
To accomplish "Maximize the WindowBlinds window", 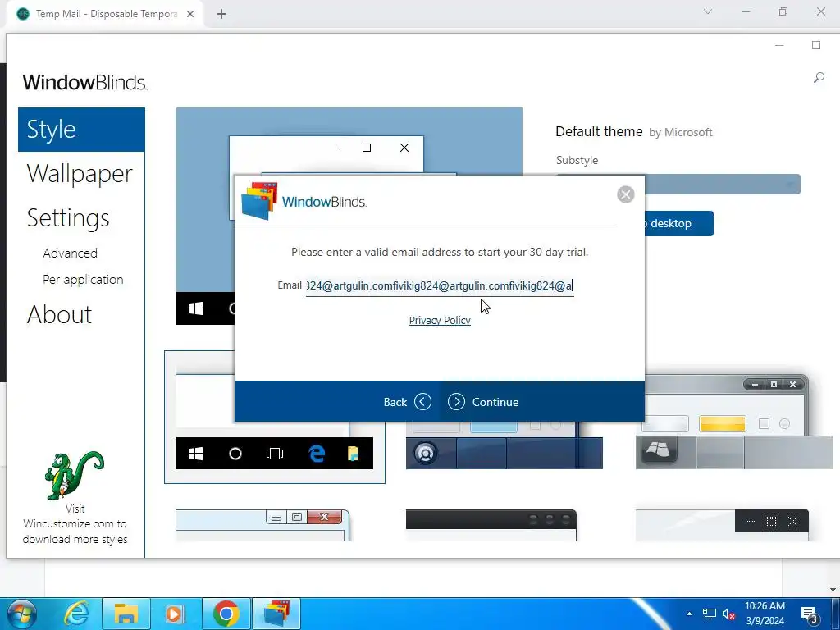I will click(816, 46).
